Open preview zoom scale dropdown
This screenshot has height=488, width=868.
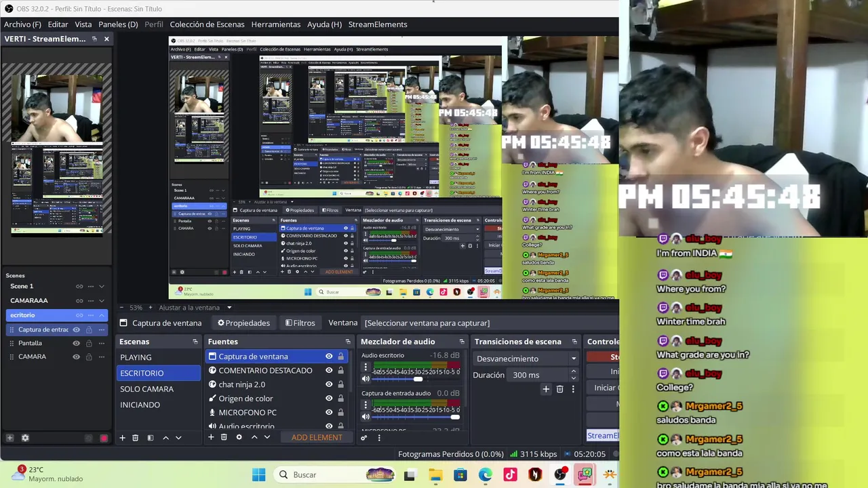coord(229,308)
